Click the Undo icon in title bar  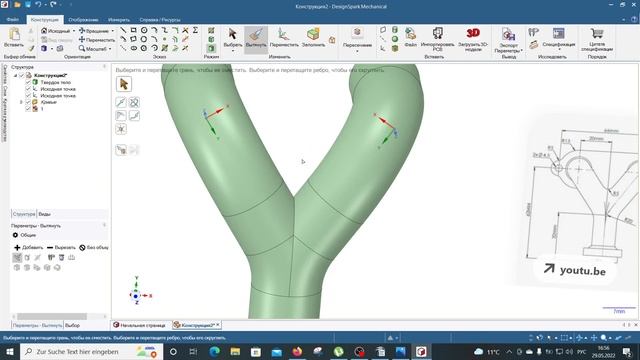pyautogui.click(x=38, y=4)
